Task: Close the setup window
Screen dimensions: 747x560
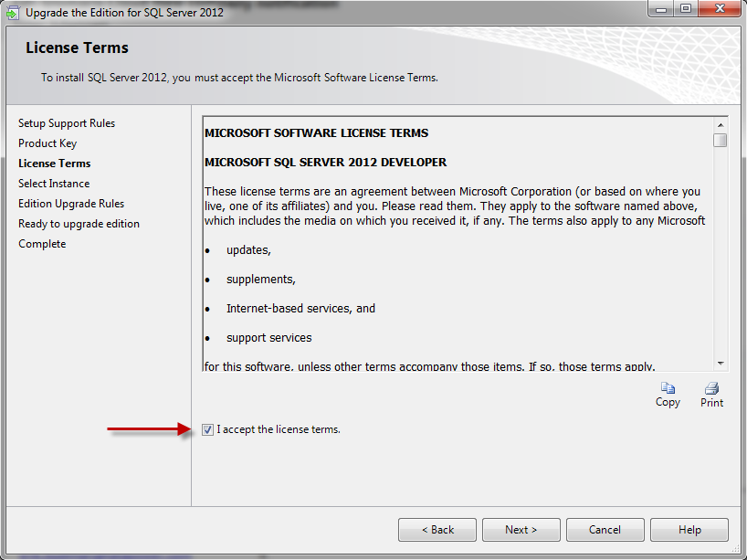Action: 721,8
